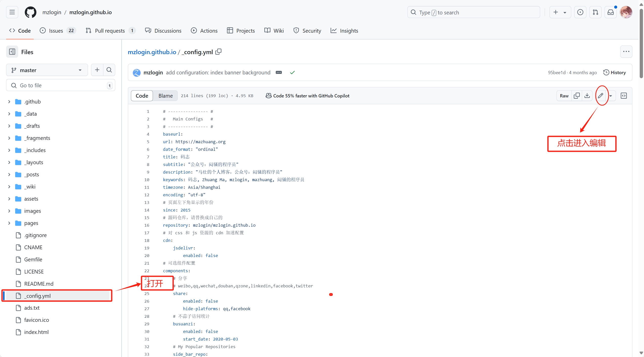Go to GitHub homepage via Octocat logo

tap(30, 12)
